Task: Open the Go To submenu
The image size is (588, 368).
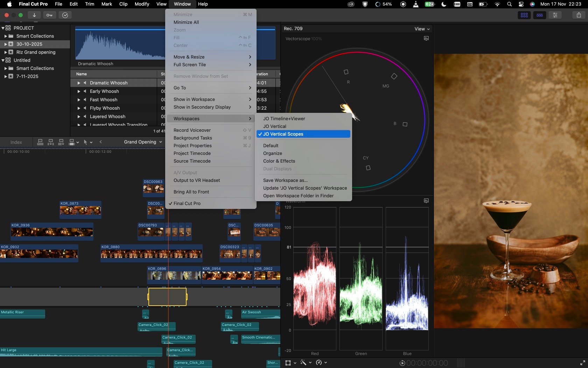Action: 211,88
